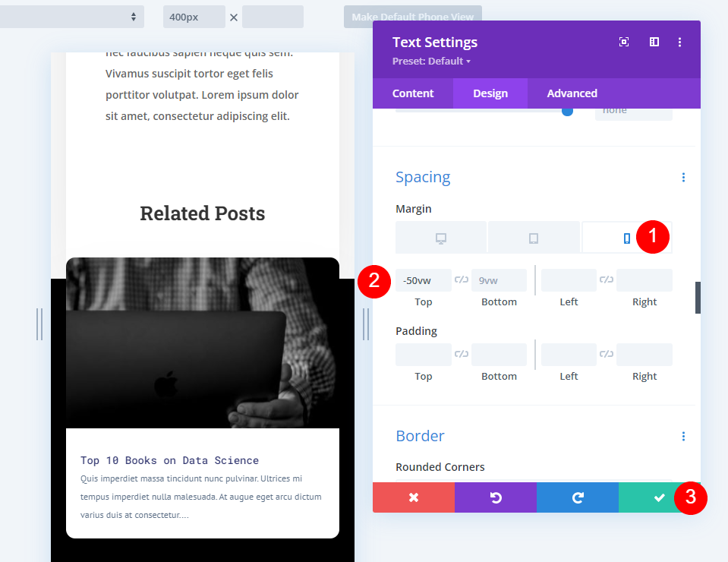The height and width of the screenshot is (562, 728).
Task: Select the phone view margin tab
Action: coord(627,238)
